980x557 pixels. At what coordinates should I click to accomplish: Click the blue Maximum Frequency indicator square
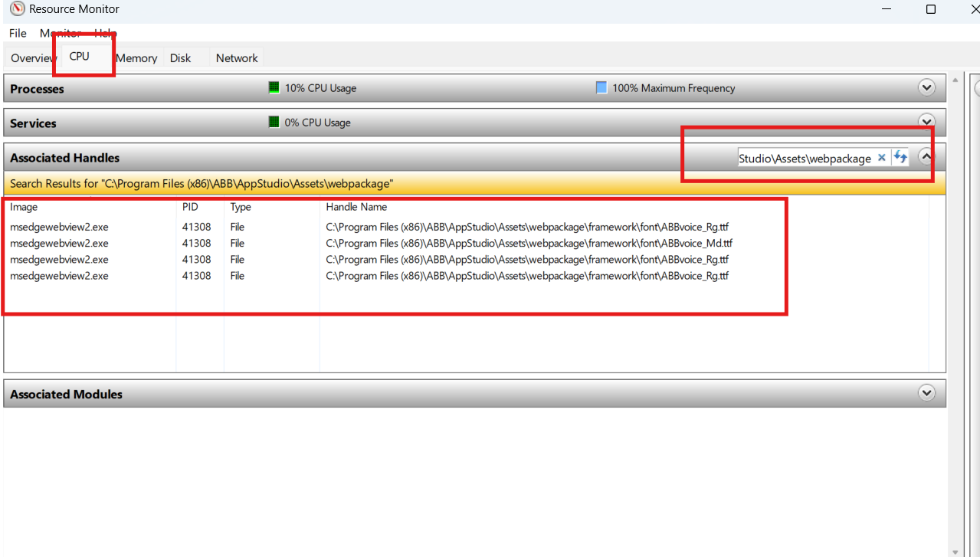(x=601, y=88)
